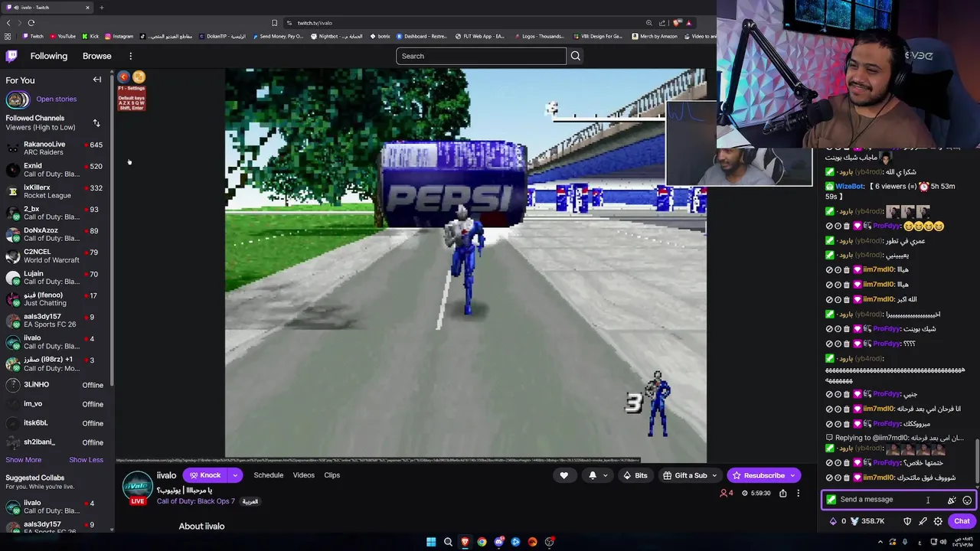Click Show More followed channels
980x551 pixels.
(x=24, y=460)
